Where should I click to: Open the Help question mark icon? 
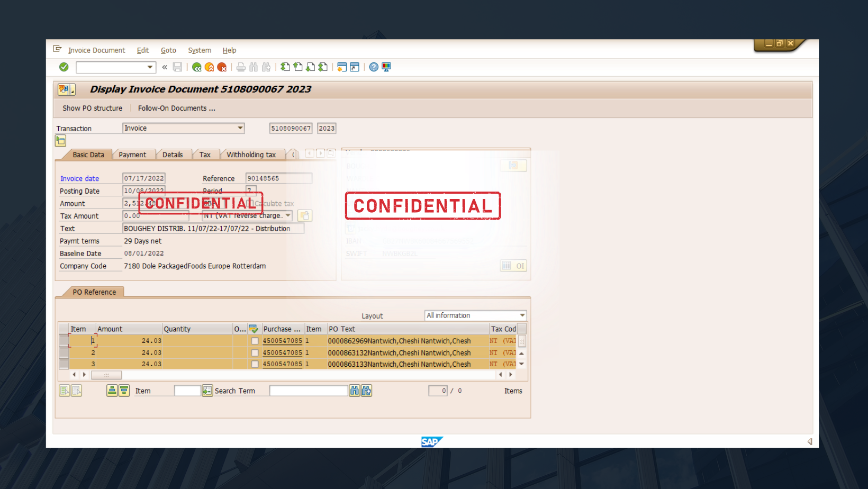pyautogui.click(x=374, y=67)
